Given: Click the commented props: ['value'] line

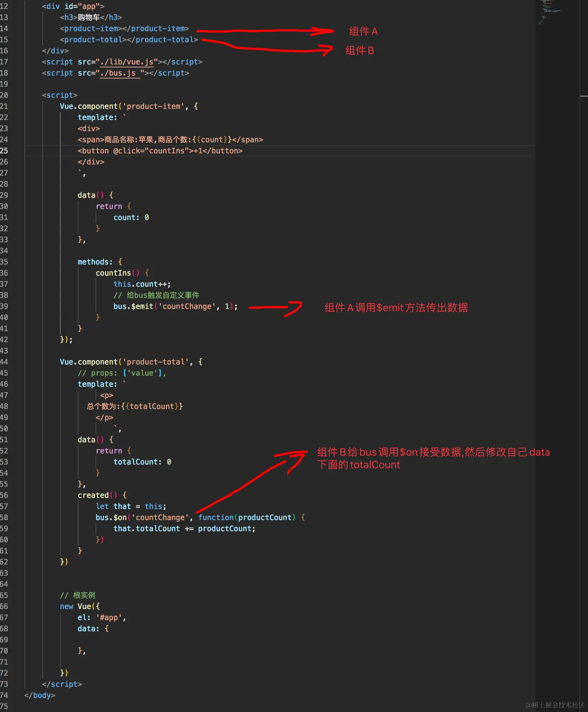Looking at the screenshot, I should (x=122, y=373).
